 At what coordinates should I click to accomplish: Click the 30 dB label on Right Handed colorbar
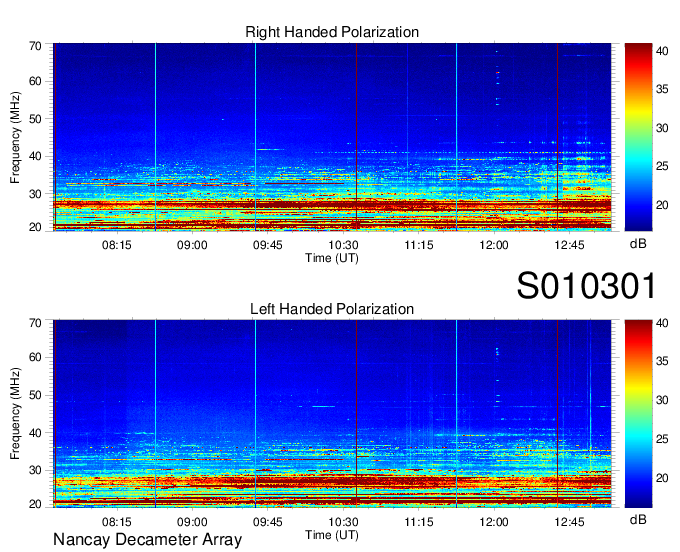point(662,128)
